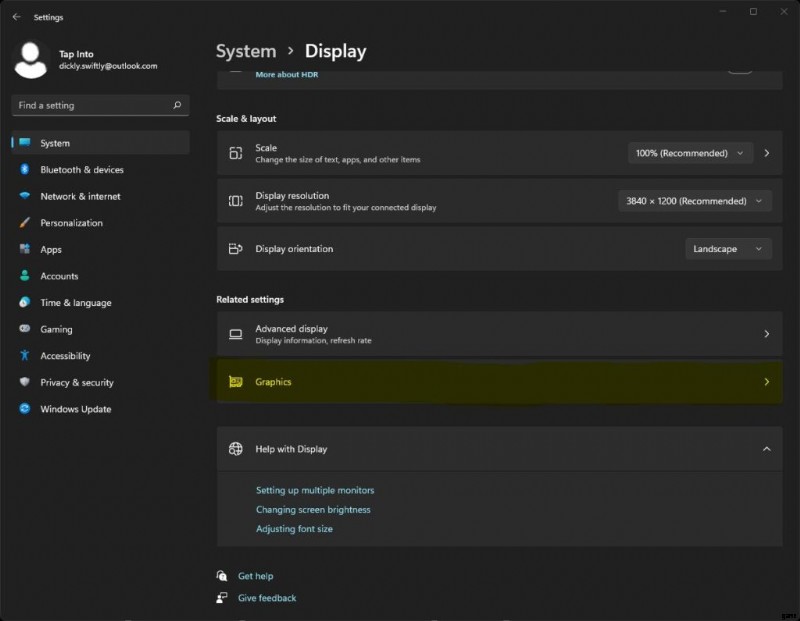Minimize the Settings window
This screenshot has width=800, height=621.
[722, 11]
